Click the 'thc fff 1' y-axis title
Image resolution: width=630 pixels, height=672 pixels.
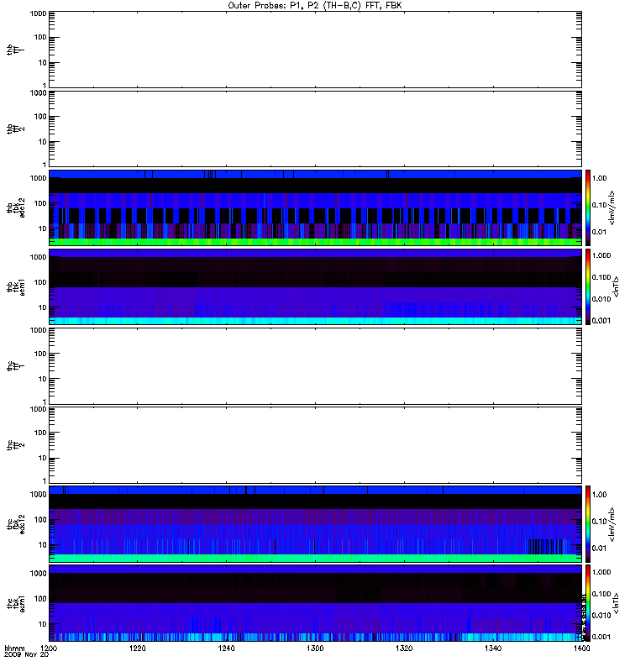pyautogui.click(x=16, y=366)
